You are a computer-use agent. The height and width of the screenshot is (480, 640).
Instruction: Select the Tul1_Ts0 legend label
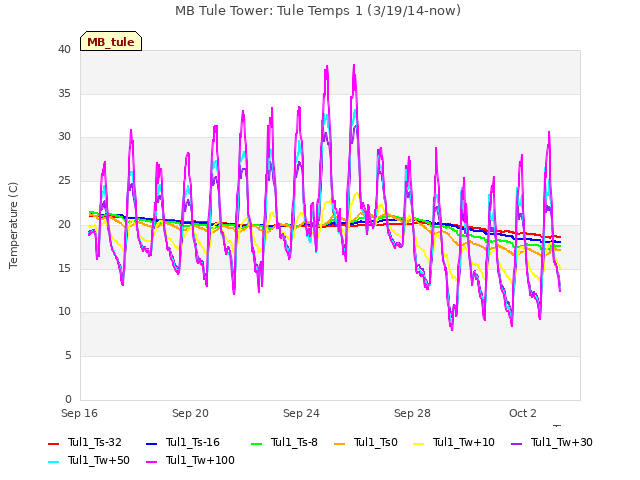pos(376,442)
